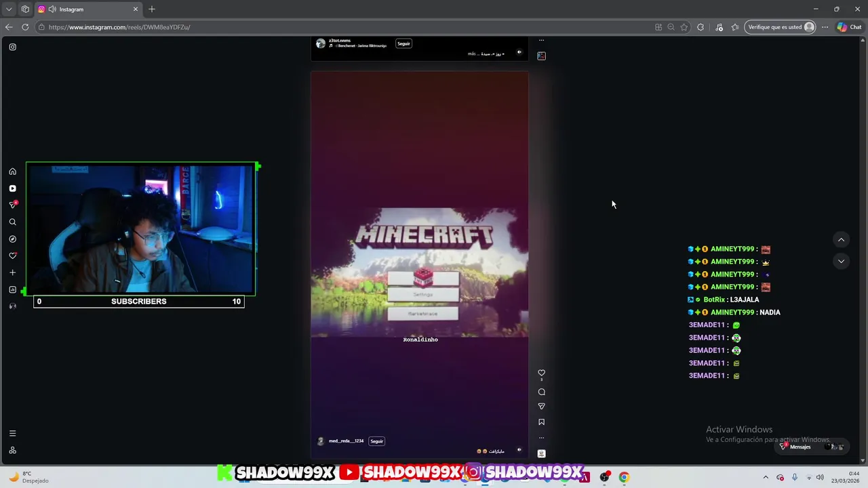Open comments on the current reel
Screen dimensions: 868x488
tap(541, 392)
